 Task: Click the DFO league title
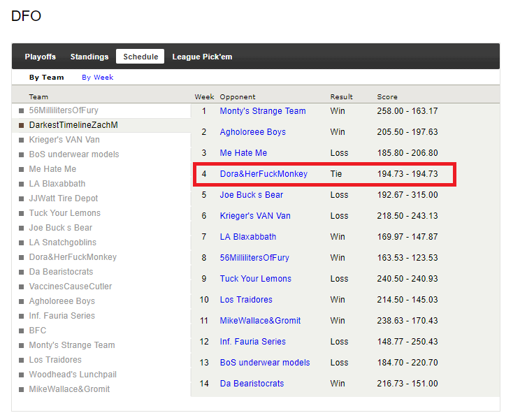click(26, 16)
